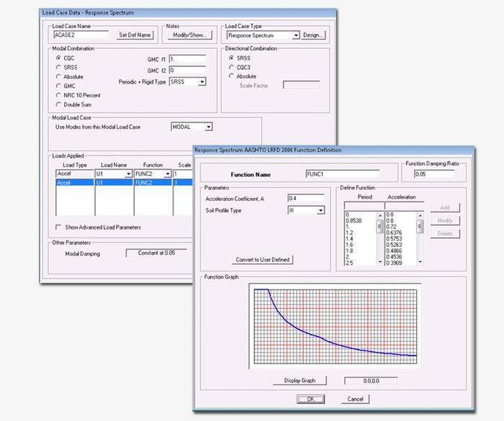Click the Acceleration Coefficient input field
The image size is (504, 421).
pyautogui.click(x=305, y=198)
